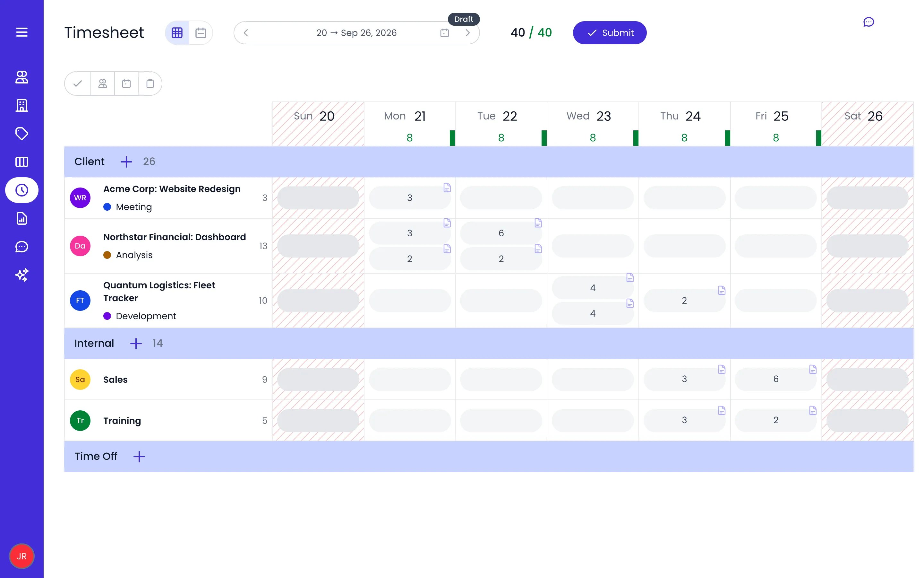The width and height of the screenshot is (924, 578).
Task: Click the Time Off section header
Action: click(x=489, y=456)
